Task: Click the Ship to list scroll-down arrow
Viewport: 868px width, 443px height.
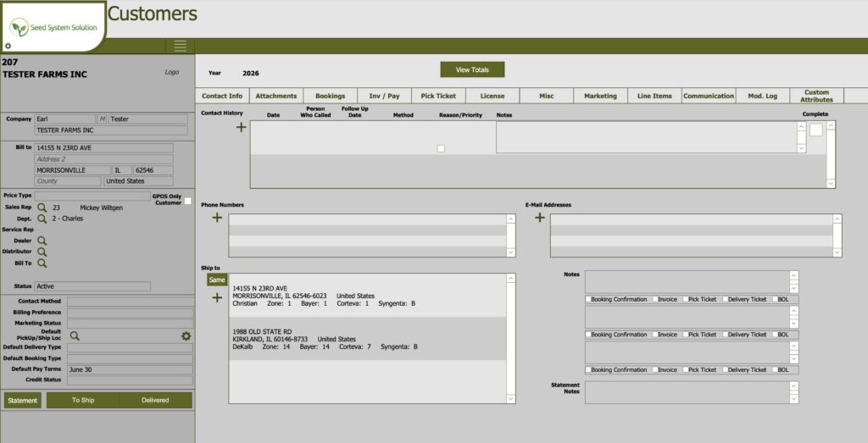Action: click(x=510, y=398)
